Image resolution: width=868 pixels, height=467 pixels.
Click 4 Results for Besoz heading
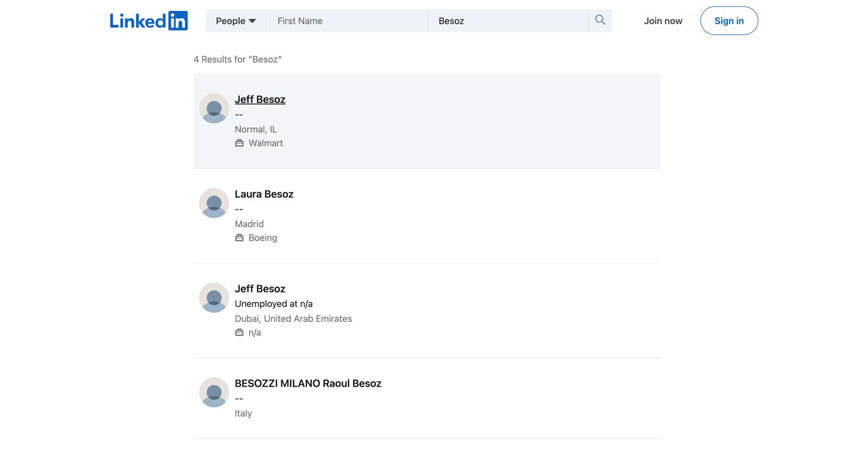pyautogui.click(x=238, y=59)
